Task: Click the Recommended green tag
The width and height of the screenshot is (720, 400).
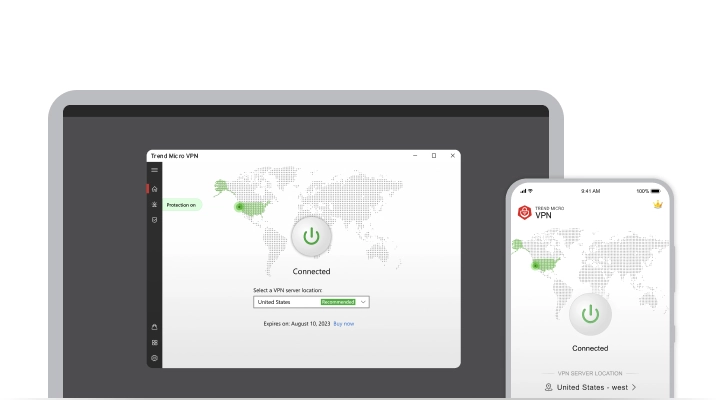Action: click(x=338, y=302)
